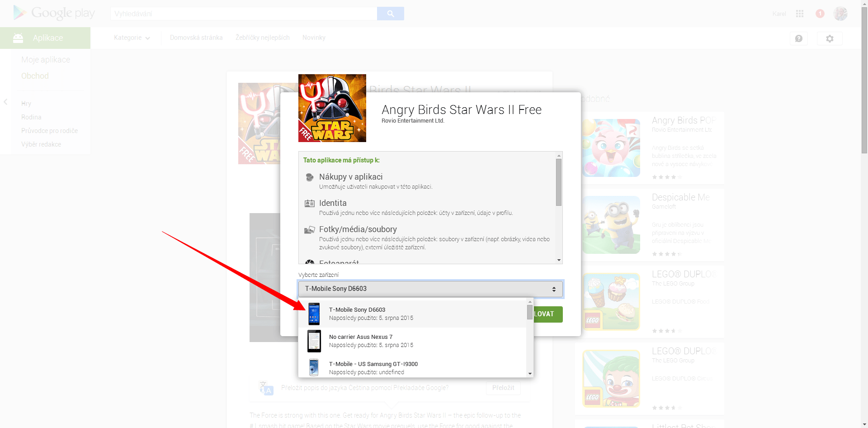
Task: Click the device list scroll-down arrow
Action: [530, 374]
